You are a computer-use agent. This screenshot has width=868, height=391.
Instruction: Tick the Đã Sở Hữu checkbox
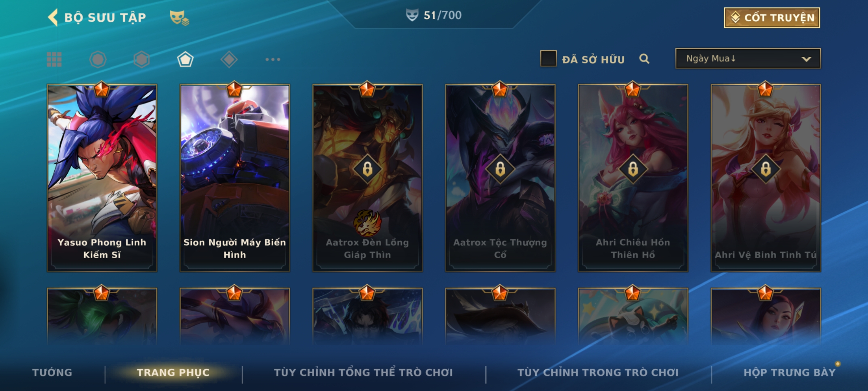point(548,59)
